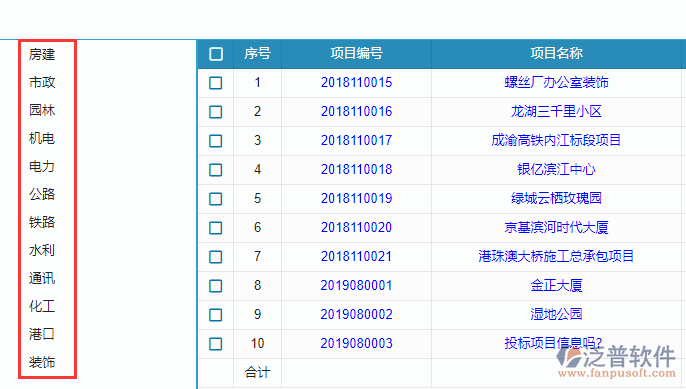Image resolution: width=686 pixels, height=389 pixels.
Task: Select the 房建 category in the sidebar
Action: click(42, 54)
